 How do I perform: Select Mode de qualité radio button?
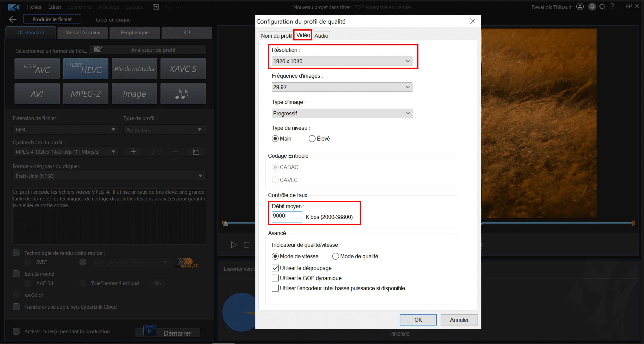tap(336, 256)
